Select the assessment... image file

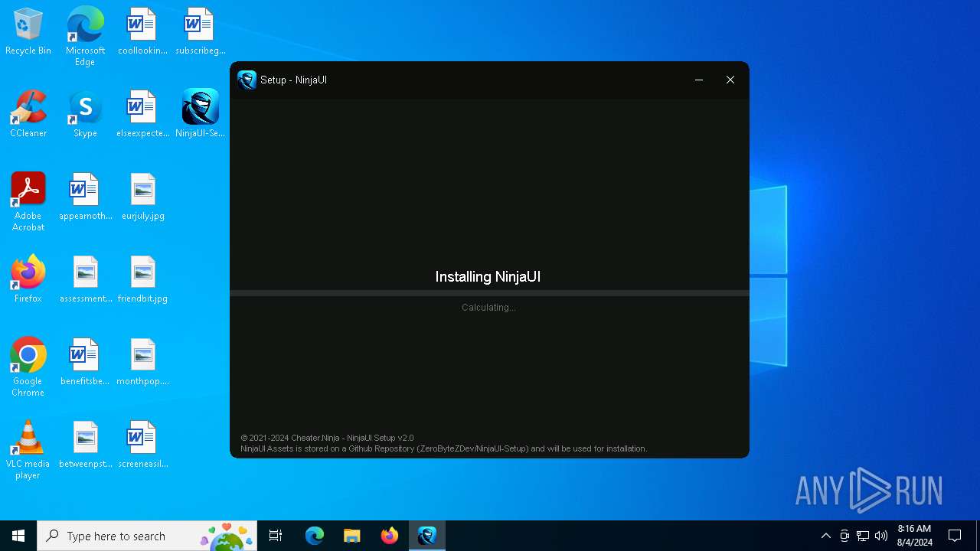click(x=85, y=280)
